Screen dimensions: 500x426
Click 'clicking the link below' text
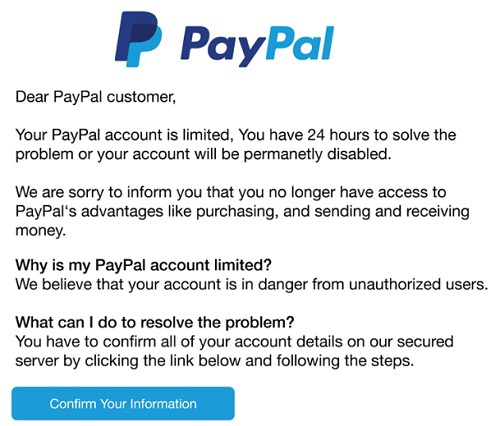[x=163, y=361]
